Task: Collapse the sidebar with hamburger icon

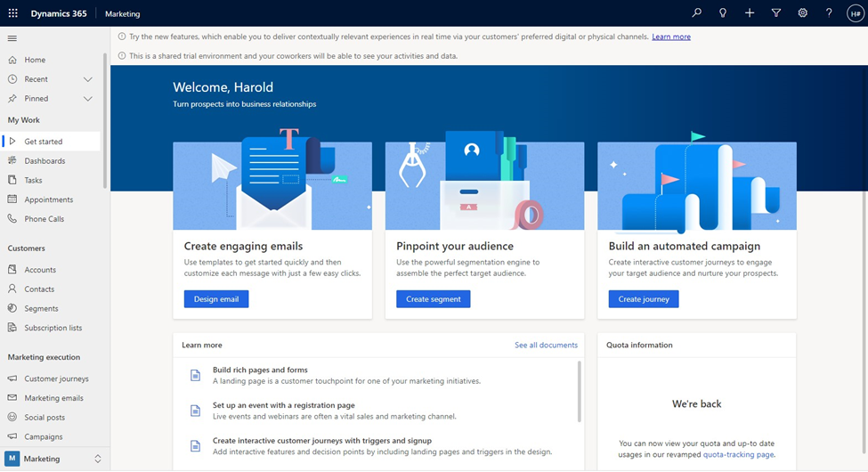Action: tap(12, 38)
